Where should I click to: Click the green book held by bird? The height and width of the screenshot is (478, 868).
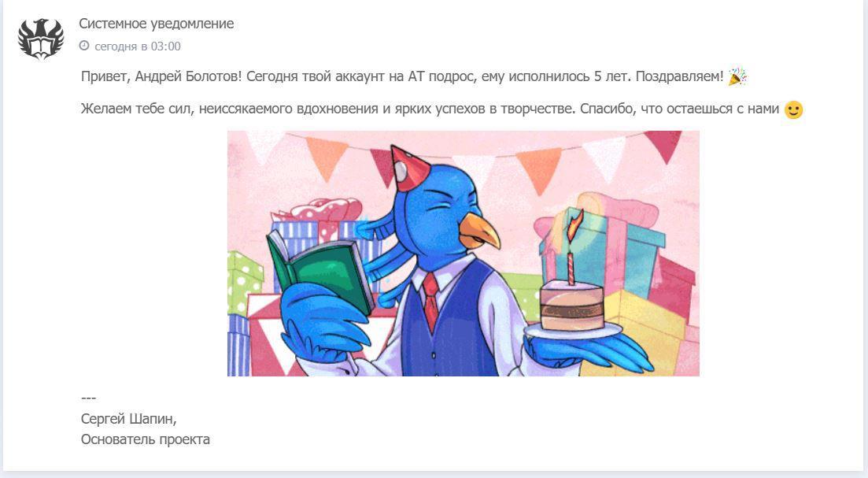pos(320,272)
